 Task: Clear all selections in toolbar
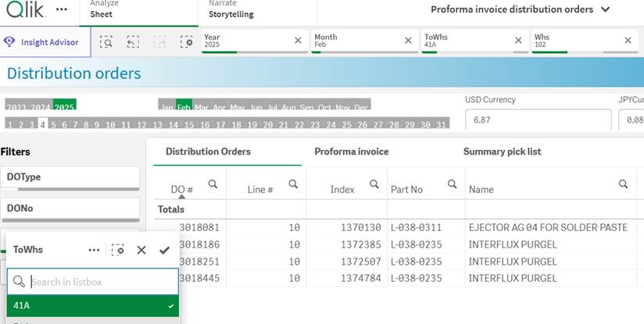point(187,42)
